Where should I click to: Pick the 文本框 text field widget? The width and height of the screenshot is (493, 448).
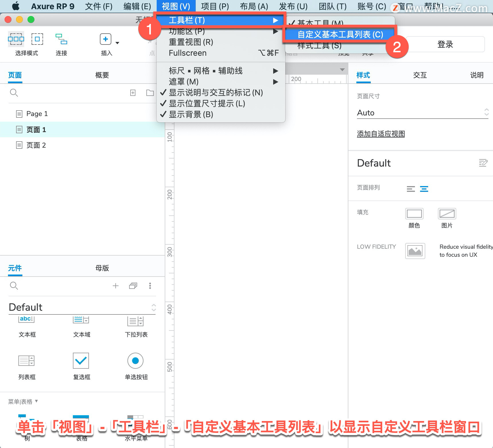click(x=27, y=327)
